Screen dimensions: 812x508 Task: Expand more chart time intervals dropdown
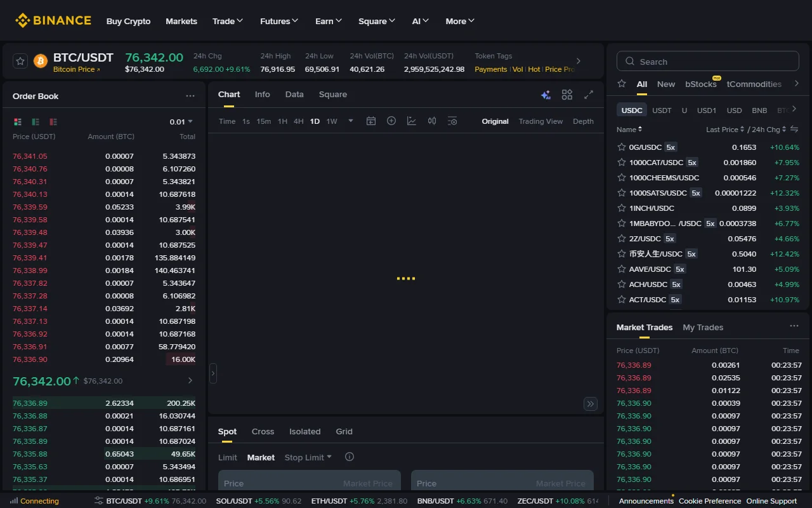coord(351,121)
